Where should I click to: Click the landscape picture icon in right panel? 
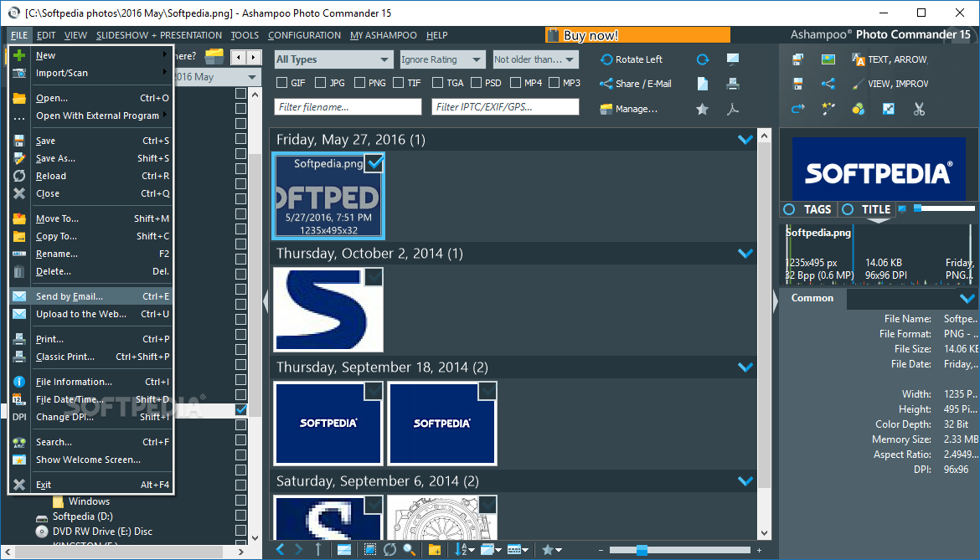click(x=828, y=59)
